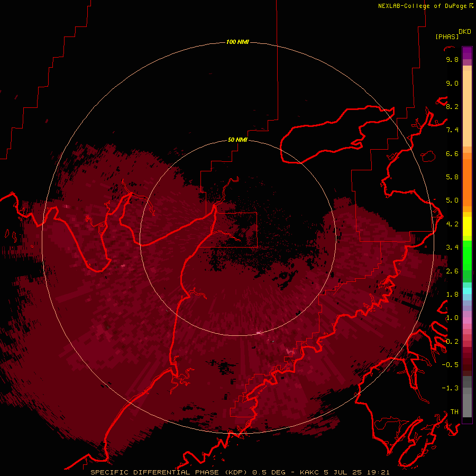The width and height of the screenshot is (476, 476).
Task: Click the 2.6 scale value
Action: pyautogui.click(x=452, y=271)
